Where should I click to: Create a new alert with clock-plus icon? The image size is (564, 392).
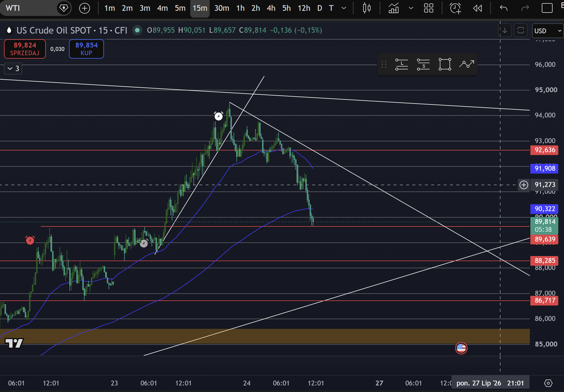[x=455, y=8]
